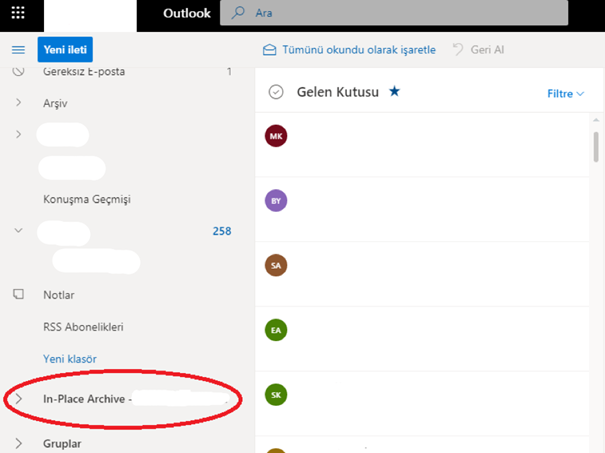605x453 pixels.
Task: Toggle the Gelen Kutusu favorite star
Action: pyautogui.click(x=394, y=91)
